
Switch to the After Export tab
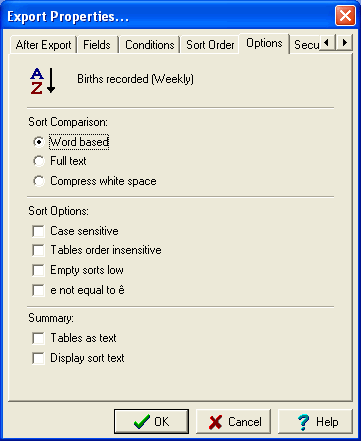pos(43,45)
